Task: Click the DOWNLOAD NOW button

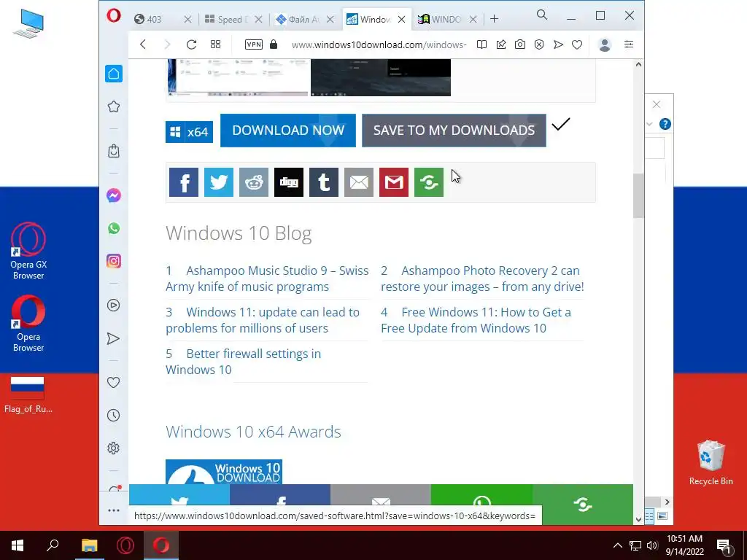Action: [x=287, y=131]
